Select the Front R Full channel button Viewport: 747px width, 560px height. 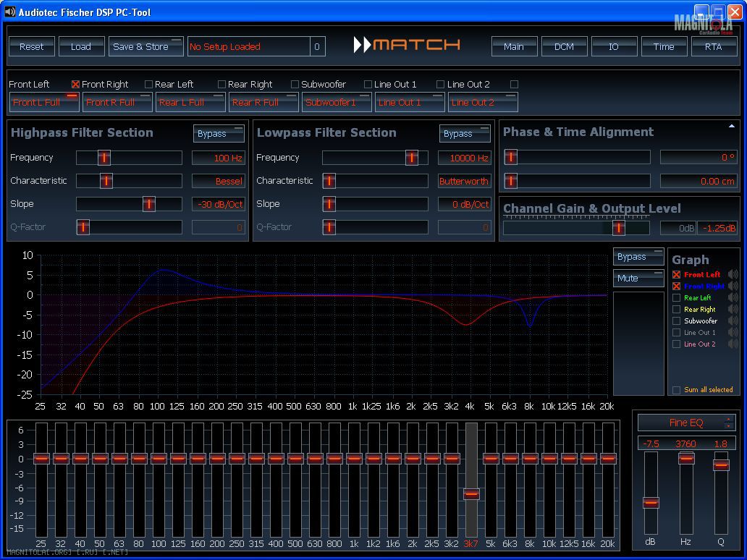coord(117,103)
